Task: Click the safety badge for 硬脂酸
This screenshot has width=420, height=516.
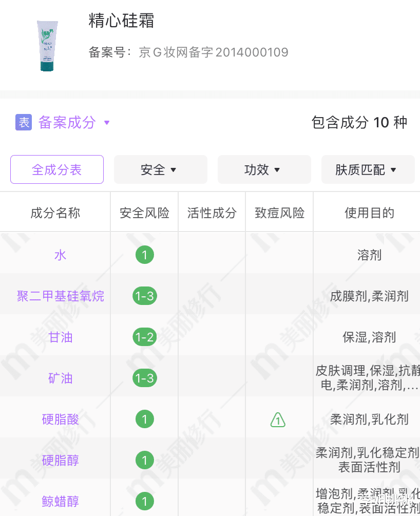Action: point(144,419)
